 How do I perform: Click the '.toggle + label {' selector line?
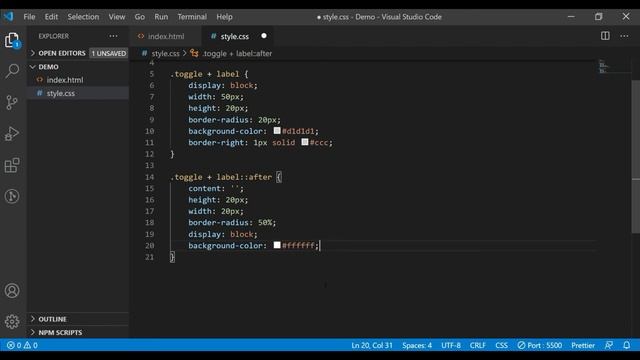tap(209, 74)
